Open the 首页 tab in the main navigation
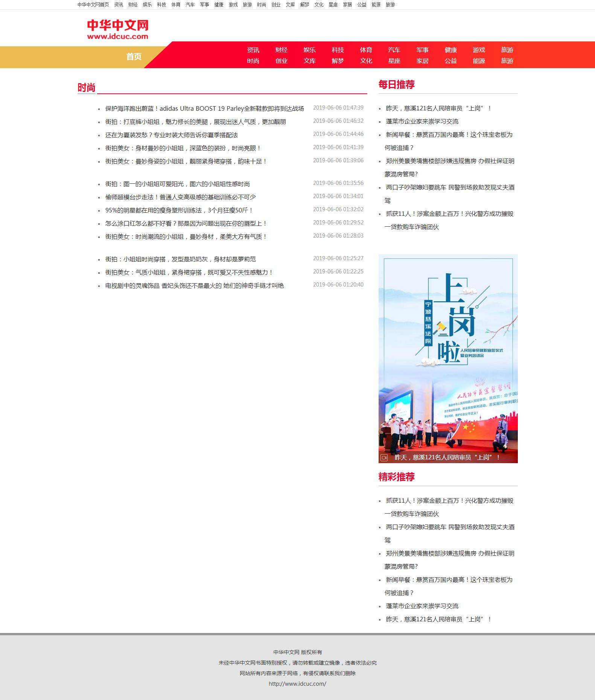 pyautogui.click(x=134, y=56)
